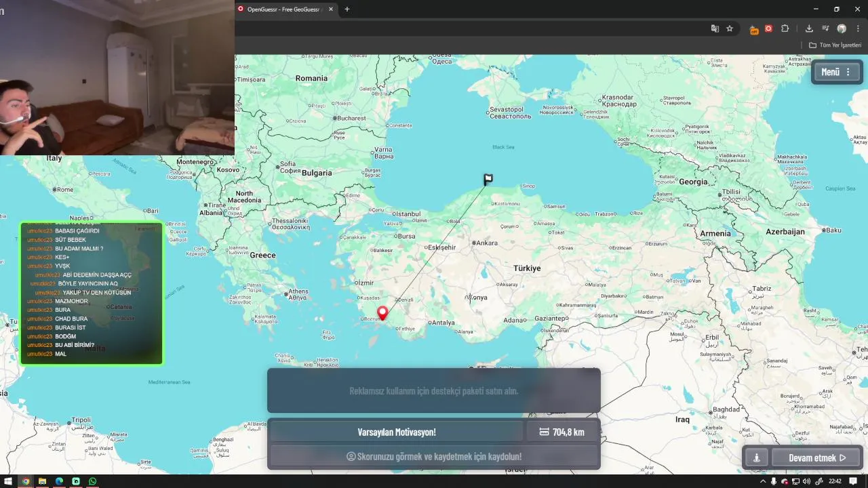Click the microphone tray icon

[x=774, y=481]
